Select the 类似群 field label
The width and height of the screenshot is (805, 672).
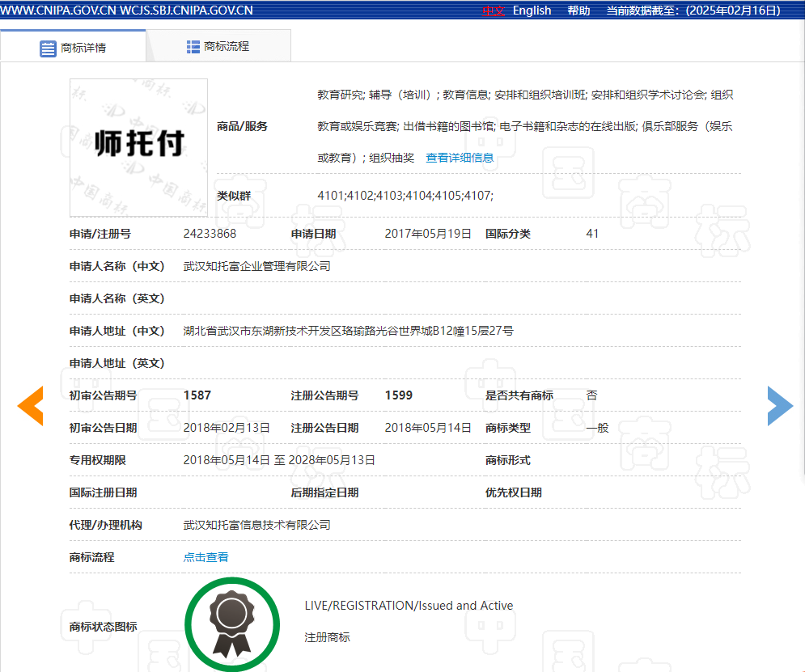pyautogui.click(x=234, y=196)
